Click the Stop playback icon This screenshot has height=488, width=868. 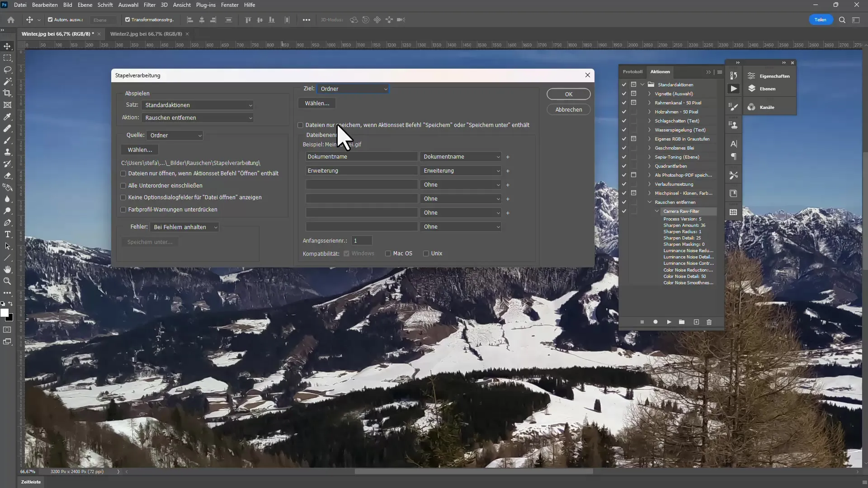(x=643, y=322)
